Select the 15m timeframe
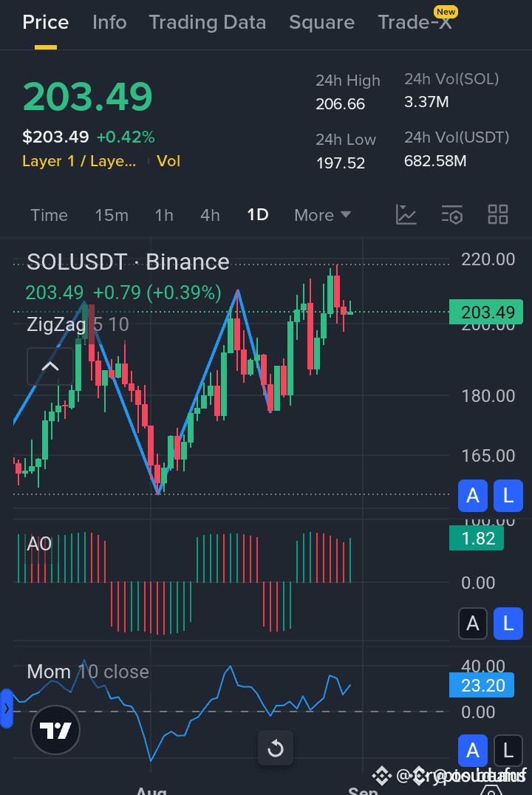 click(x=112, y=215)
